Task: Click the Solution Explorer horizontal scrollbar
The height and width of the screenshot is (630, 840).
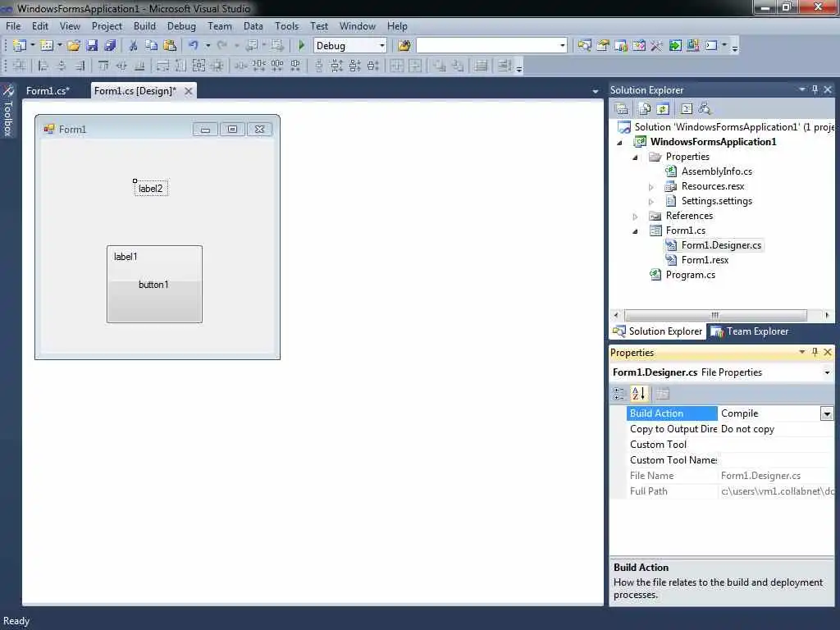Action: click(715, 315)
